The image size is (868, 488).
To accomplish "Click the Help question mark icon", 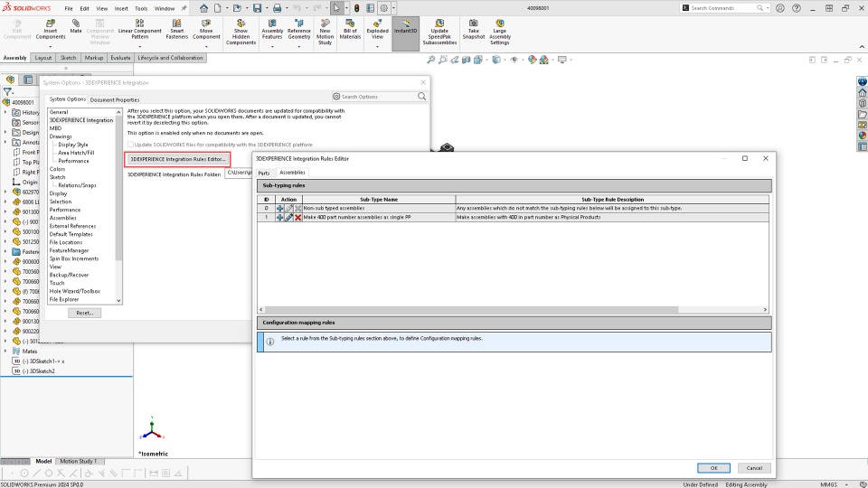I will (796, 8).
